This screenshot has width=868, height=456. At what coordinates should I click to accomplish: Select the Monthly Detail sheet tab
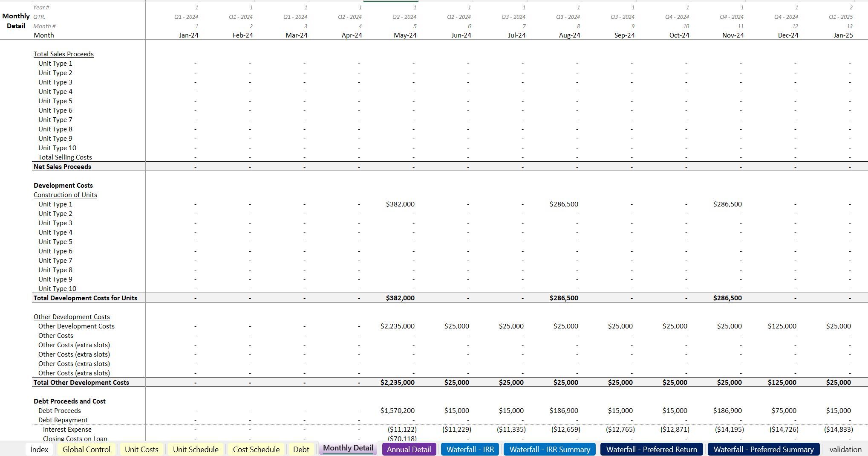(348, 448)
